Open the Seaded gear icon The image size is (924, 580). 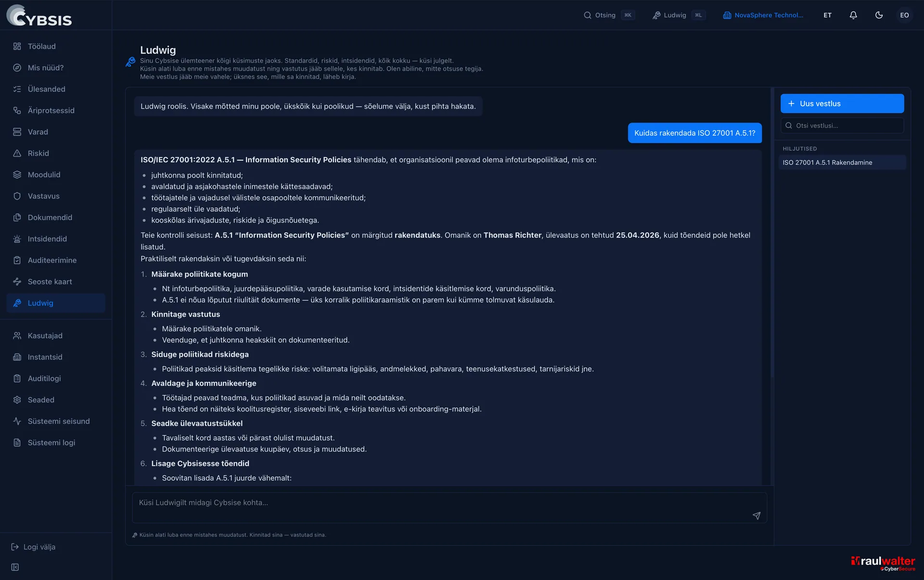pyautogui.click(x=17, y=400)
